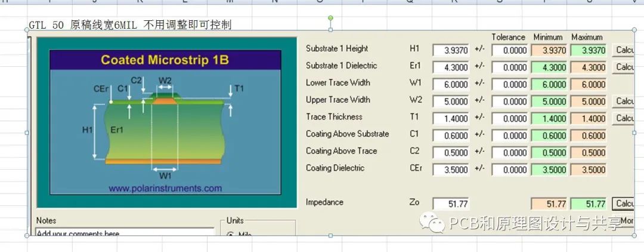Click the Coated Microstrip 1B diagram
The image size is (644, 252).
165,122
